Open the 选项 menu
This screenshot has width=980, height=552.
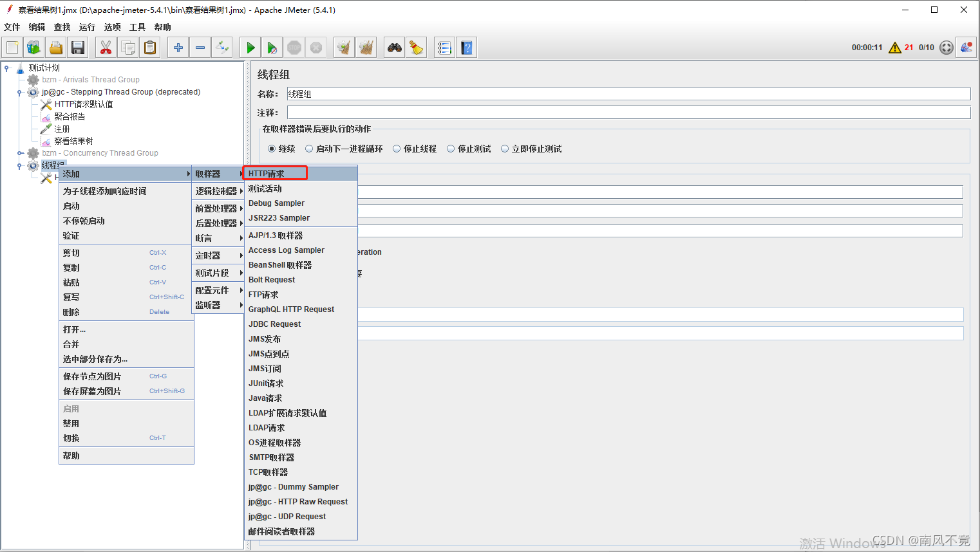113,27
